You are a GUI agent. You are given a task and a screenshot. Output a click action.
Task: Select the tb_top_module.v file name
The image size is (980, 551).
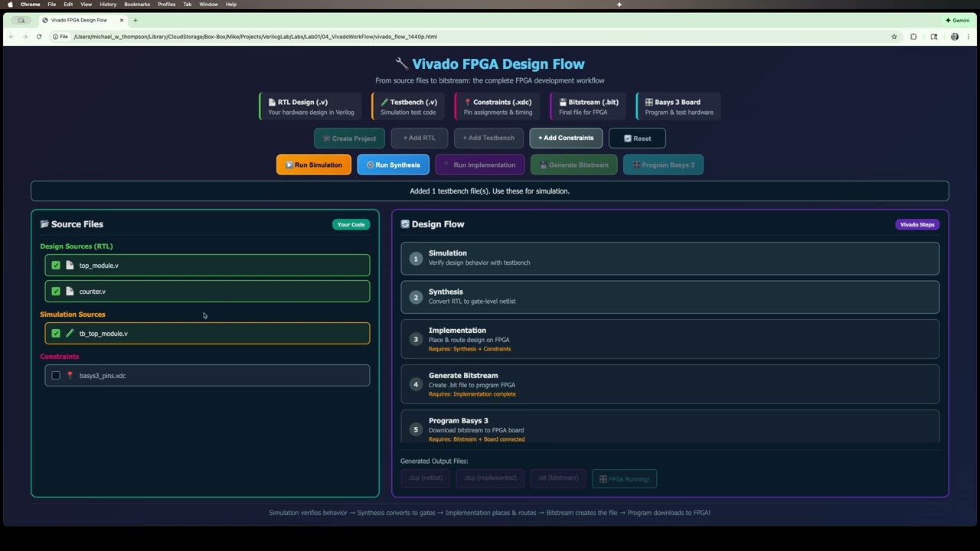(103, 334)
